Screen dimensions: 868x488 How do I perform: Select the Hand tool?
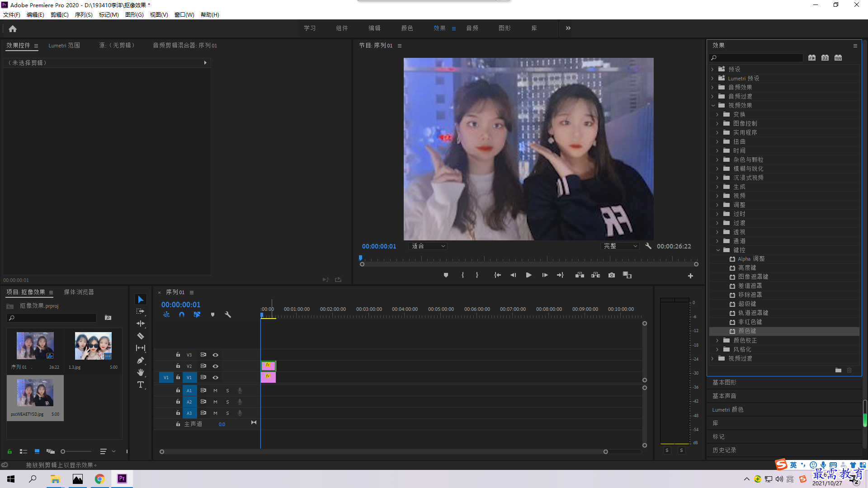pyautogui.click(x=141, y=372)
